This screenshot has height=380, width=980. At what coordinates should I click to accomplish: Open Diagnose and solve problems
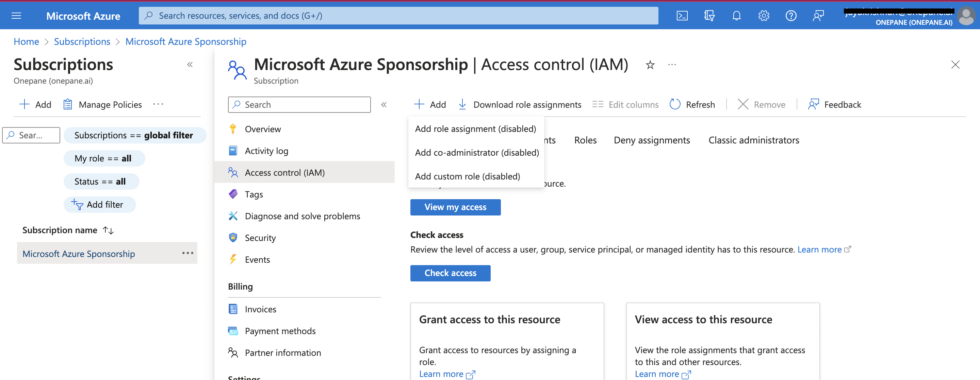[x=304, y=216]
